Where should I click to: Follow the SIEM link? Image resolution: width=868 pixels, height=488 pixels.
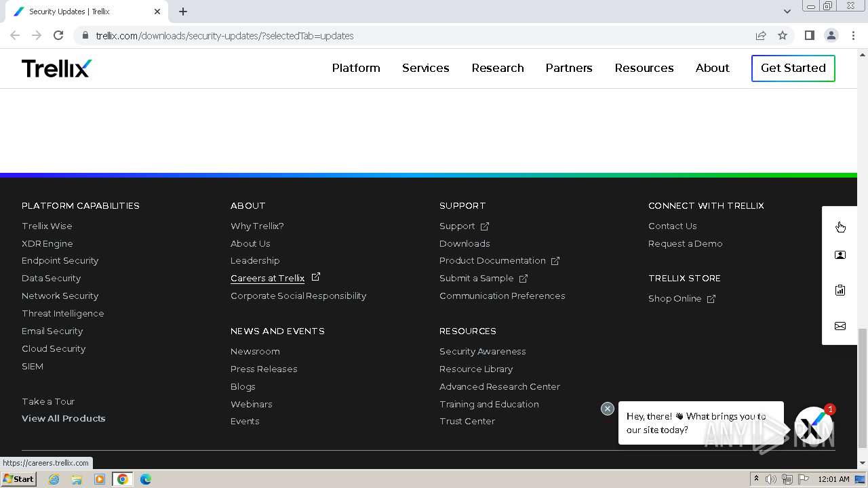tap(33, 366)
